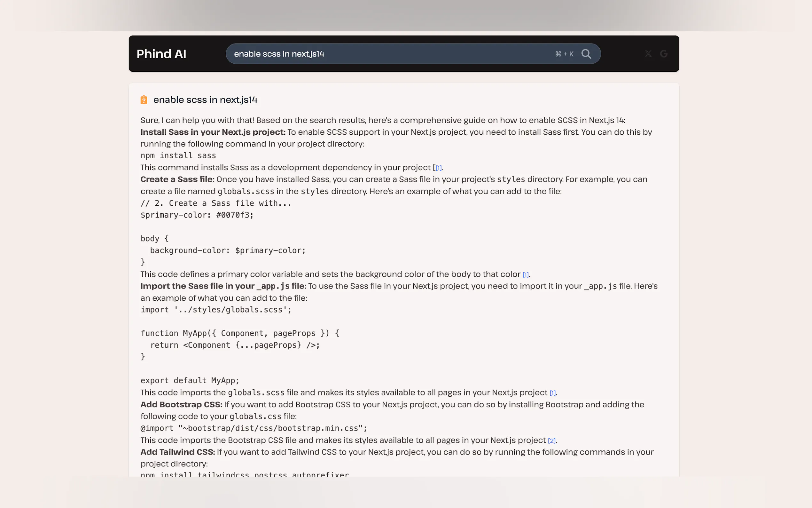Viewport: 812px width, 508px height.
Task: Open citation [2] after Bootstrap CSS explanation
Action: click(x=551, y=441)
